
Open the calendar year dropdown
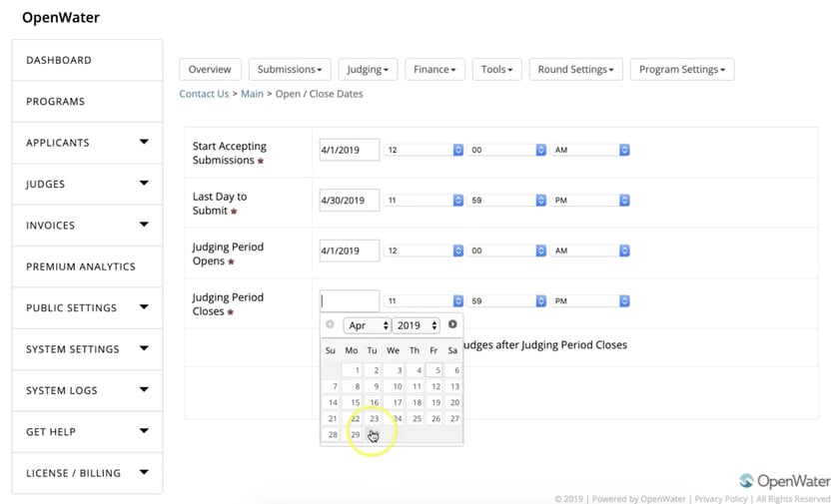click(416, 325)
